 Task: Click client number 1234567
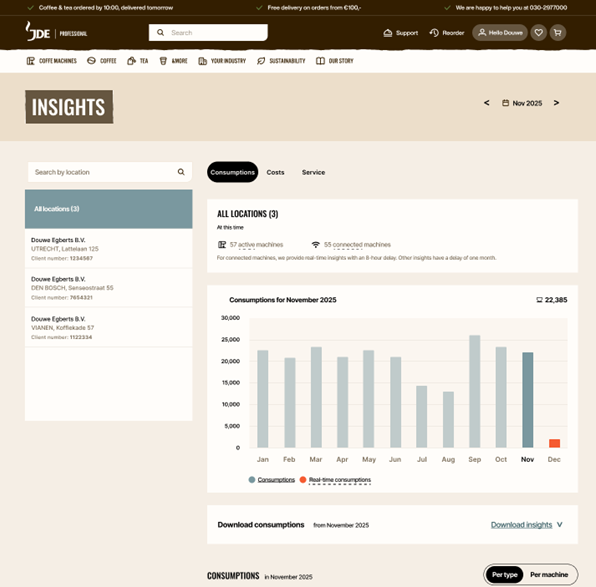pyautogui.click(x=81, y=259)
